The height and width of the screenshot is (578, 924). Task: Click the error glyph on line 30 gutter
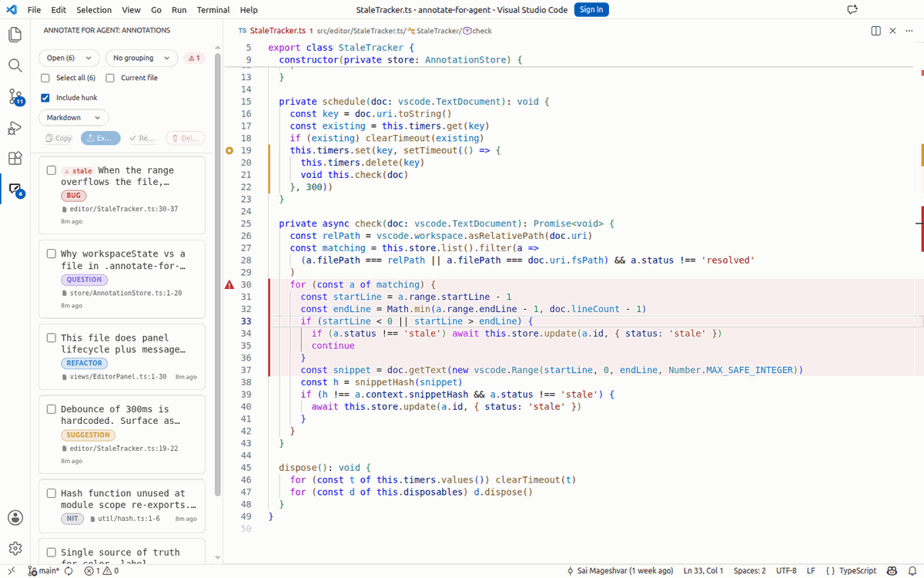[229, 285]
